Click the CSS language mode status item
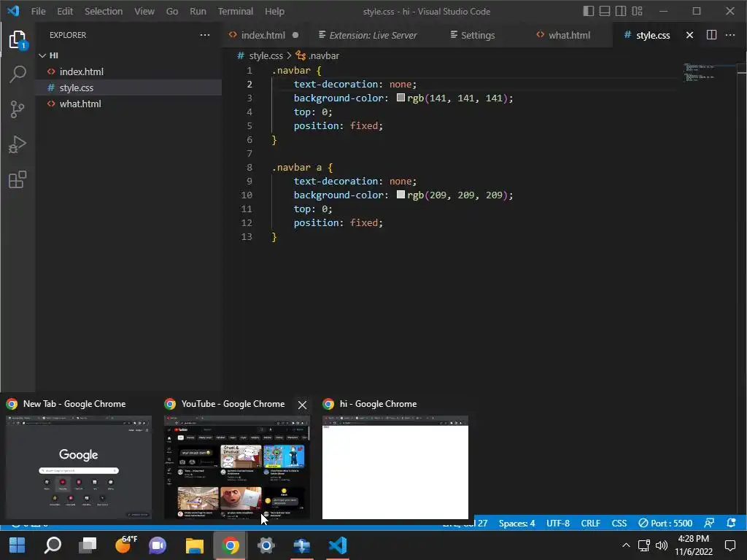The image size is (747, 560). point(619,524)
